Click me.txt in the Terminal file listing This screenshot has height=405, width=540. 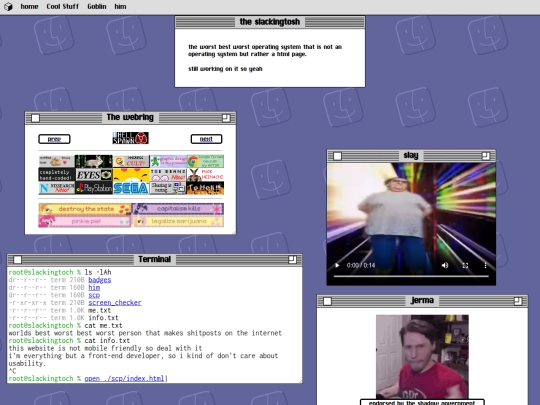100,310
